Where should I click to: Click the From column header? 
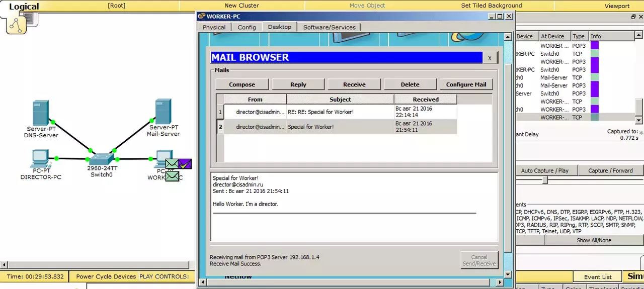pos(255,99)
